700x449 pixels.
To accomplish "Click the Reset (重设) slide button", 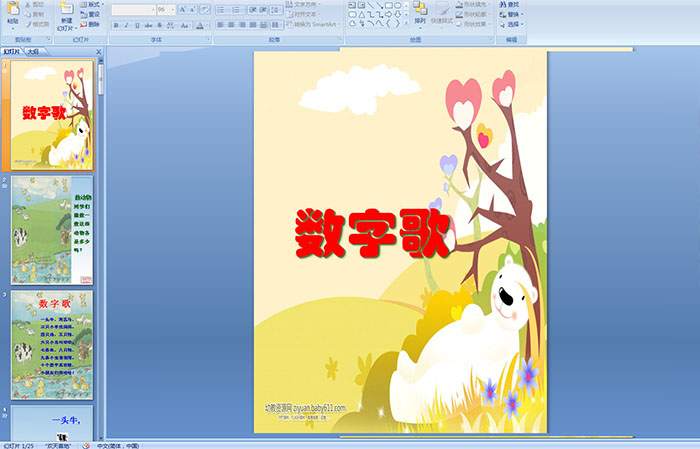I will 90,14.
